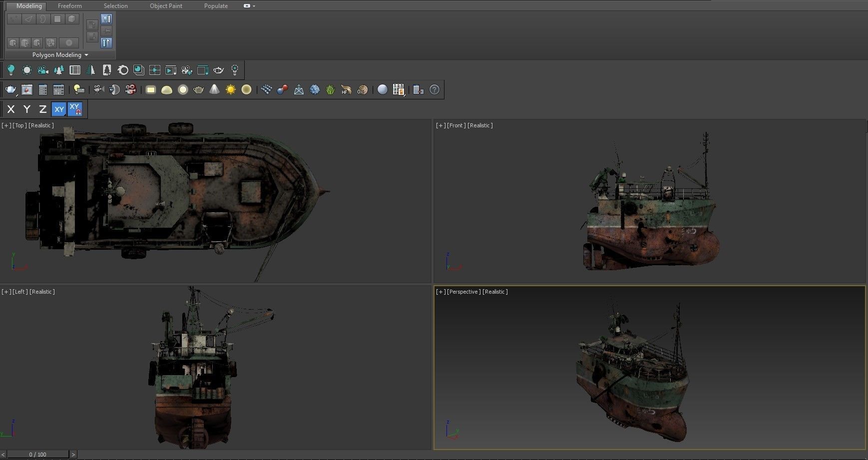868x460 pixels.
Task: Open the help question mark icon
Action: pos(434,90)
